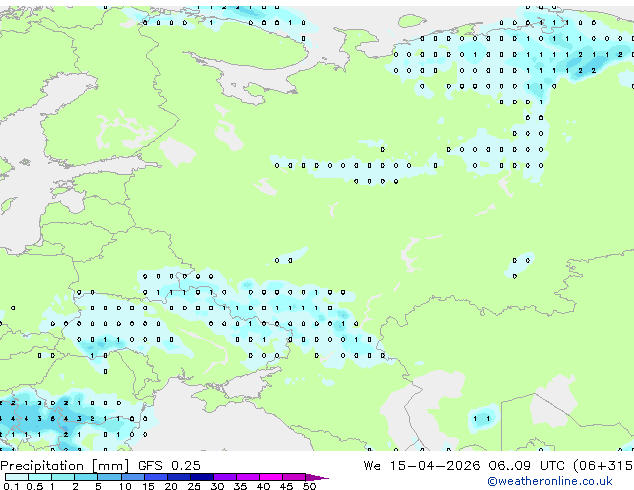Click the legend label "35"
The width and height of the screenshot is (634, 490).
[240, 486]
